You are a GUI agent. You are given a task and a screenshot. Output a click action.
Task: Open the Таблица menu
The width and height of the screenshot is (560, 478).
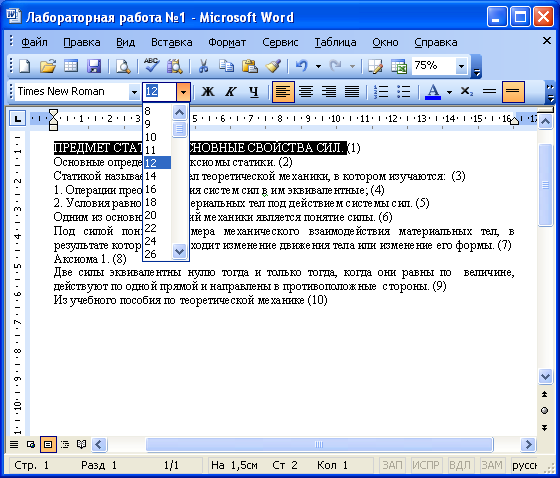pos(335,42)
